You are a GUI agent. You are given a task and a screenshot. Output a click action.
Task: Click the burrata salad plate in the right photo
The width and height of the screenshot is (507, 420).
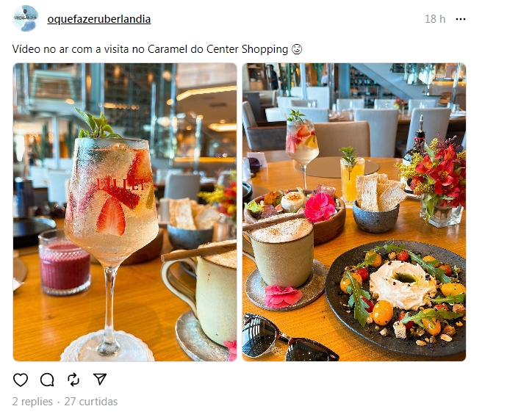pos(396,297)
